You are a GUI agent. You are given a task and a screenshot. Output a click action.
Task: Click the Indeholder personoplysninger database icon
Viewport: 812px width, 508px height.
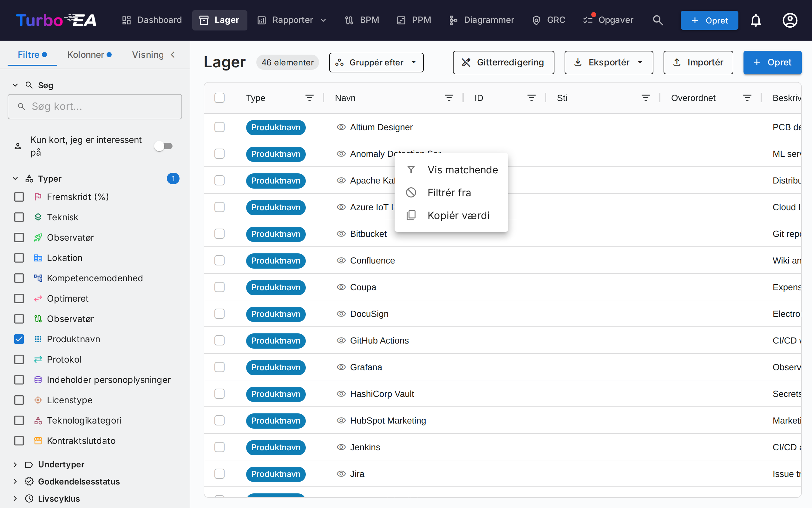(38, 380)
